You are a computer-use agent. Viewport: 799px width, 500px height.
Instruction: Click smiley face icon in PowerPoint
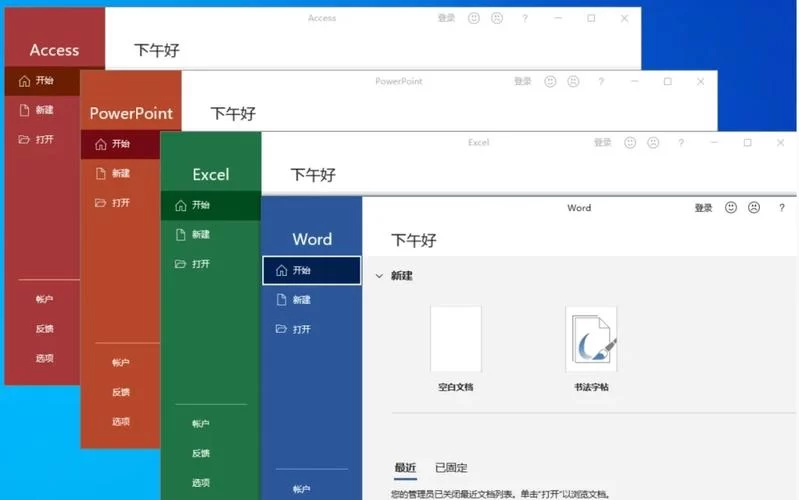[550, 81]
